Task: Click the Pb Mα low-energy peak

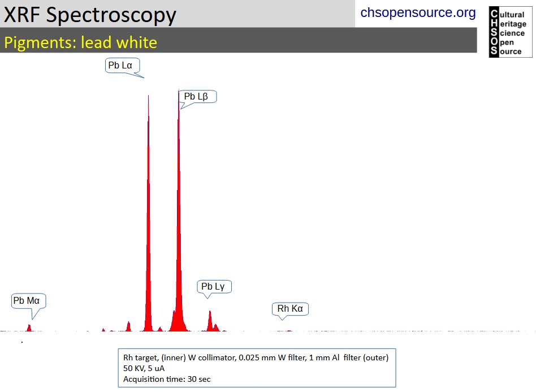Action: pyautogui.click(x=29, y=327)
